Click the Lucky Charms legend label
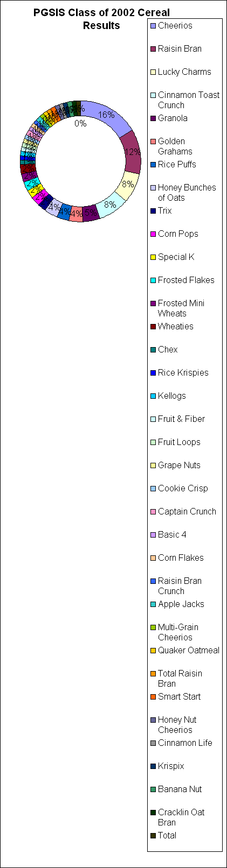The width and height of the screenshot is (227, 868). (x=184, y=72)
